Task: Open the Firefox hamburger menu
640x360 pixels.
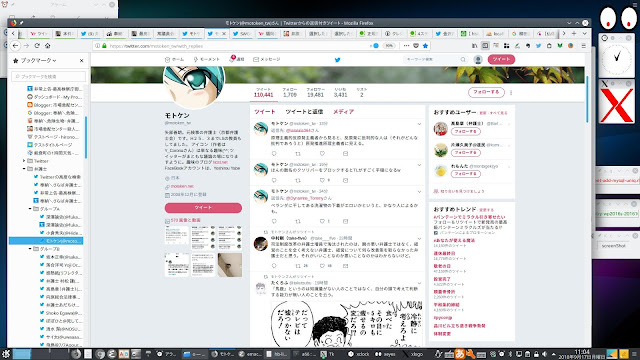Action: point(584,46)
